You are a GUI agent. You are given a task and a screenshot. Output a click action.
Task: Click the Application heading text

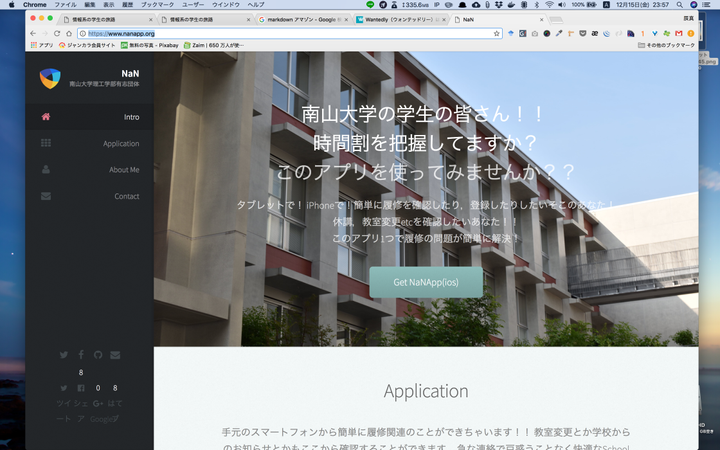(x=426, y=391)
